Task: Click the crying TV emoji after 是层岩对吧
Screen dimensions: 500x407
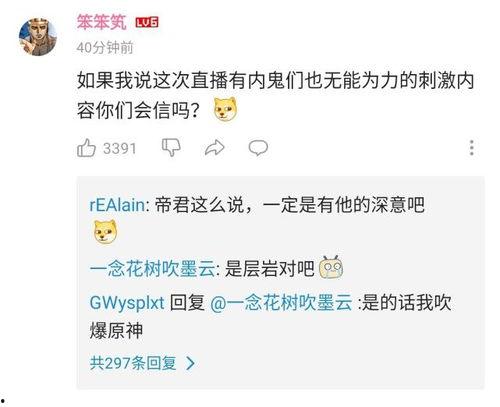Action: pyautogui.click(x=331, y=268)
